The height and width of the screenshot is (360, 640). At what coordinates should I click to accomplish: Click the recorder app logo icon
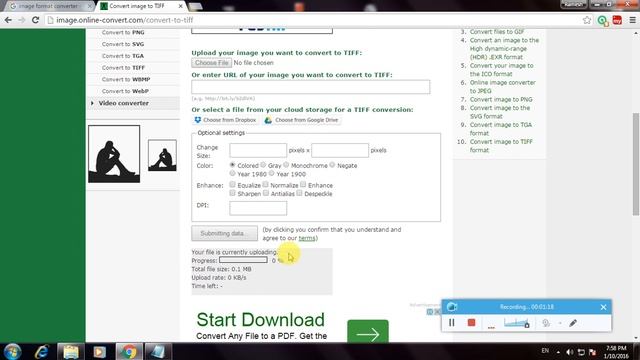coord(451,307)
